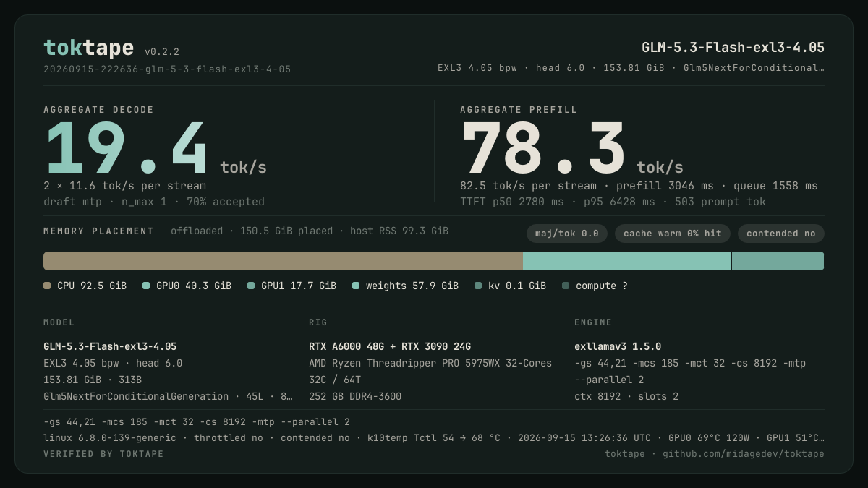868x488 pixels.
Task: Click the tan CPU segment of memory bar
Action: [x=283, y=261]
